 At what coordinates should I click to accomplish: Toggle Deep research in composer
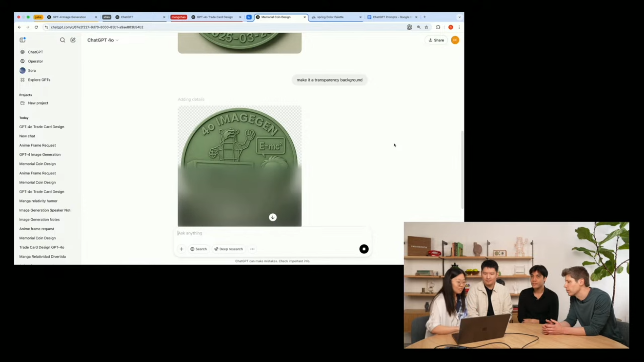point(228,249)
